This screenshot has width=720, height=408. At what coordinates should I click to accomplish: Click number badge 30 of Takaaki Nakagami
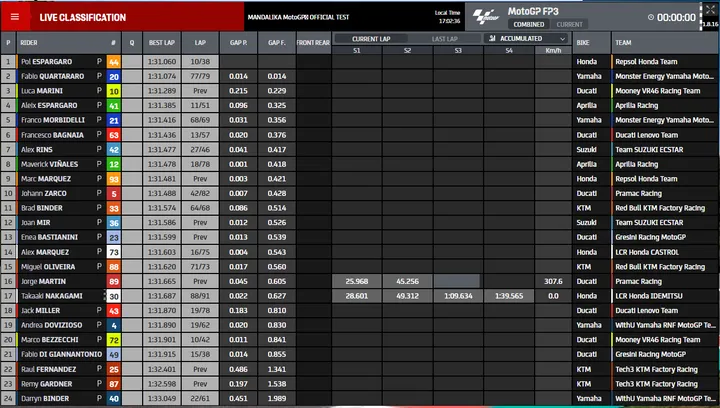point(113,296)
